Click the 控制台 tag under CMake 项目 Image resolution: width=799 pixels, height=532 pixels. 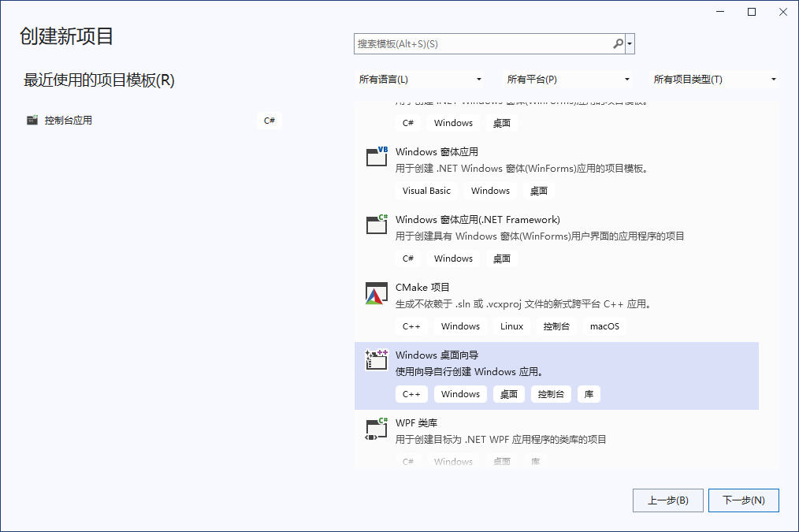556,326
